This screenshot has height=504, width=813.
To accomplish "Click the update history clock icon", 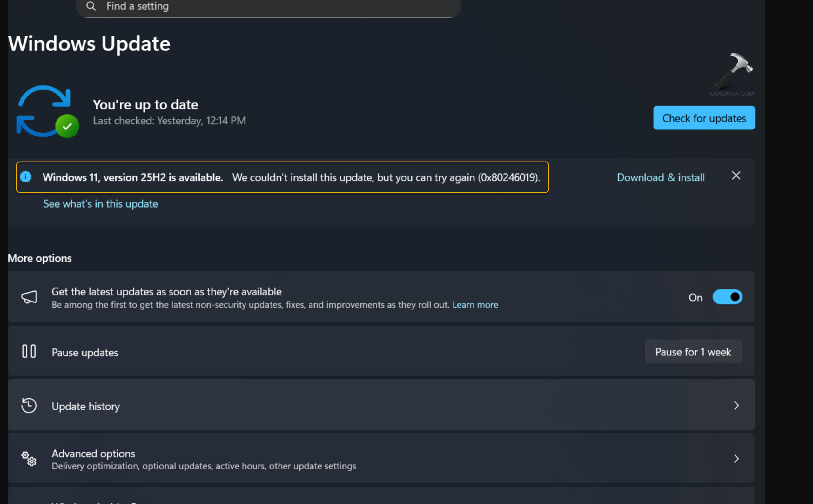I will pyautogui.click(x=29, y=405).
